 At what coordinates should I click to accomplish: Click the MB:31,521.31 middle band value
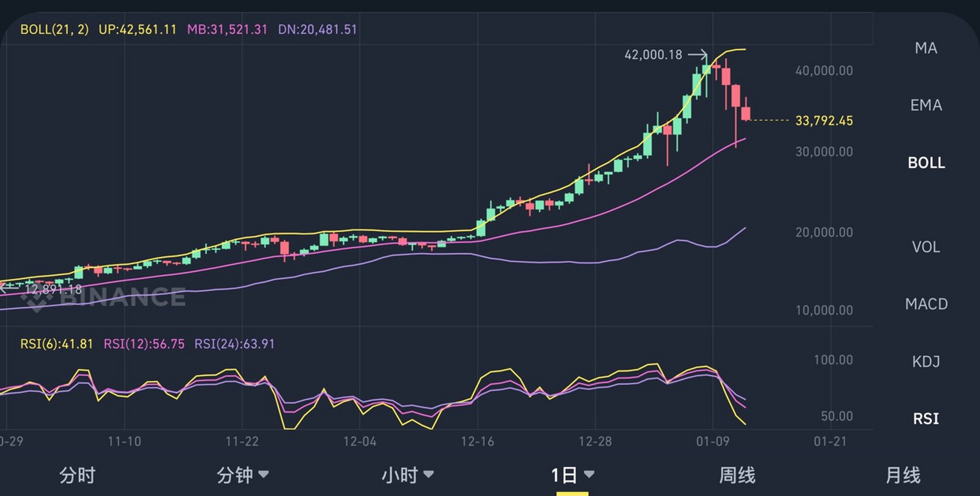coord(227,29)
